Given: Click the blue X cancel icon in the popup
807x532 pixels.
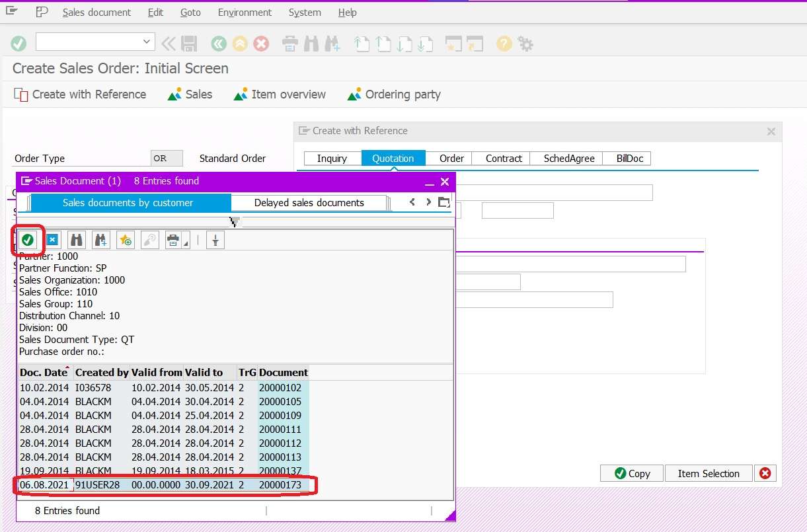Looking at the screenshot, I should coord(52,239).
